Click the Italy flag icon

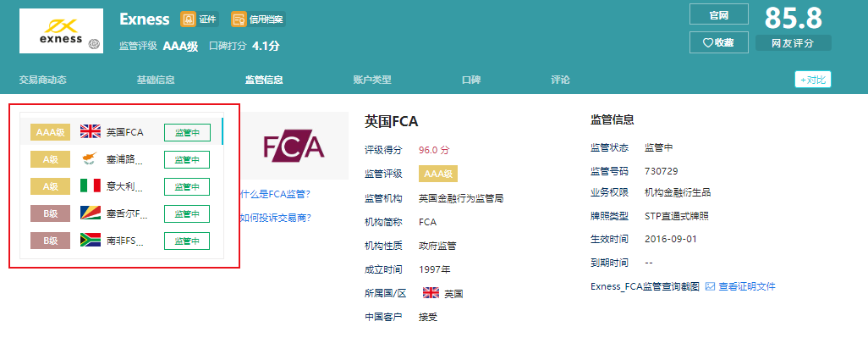click(91, 186)
